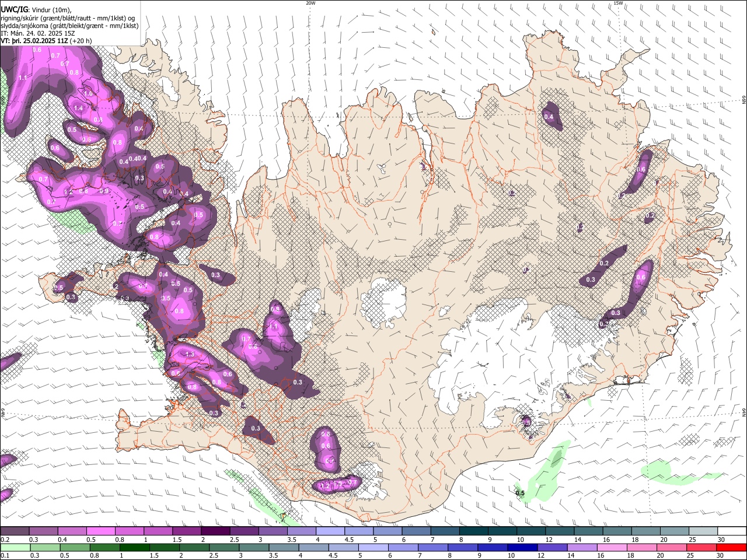This screenshot has height=560, width=747.
Task: Pick the 9 swatch in lower blue scale
Action: point(492,547)
